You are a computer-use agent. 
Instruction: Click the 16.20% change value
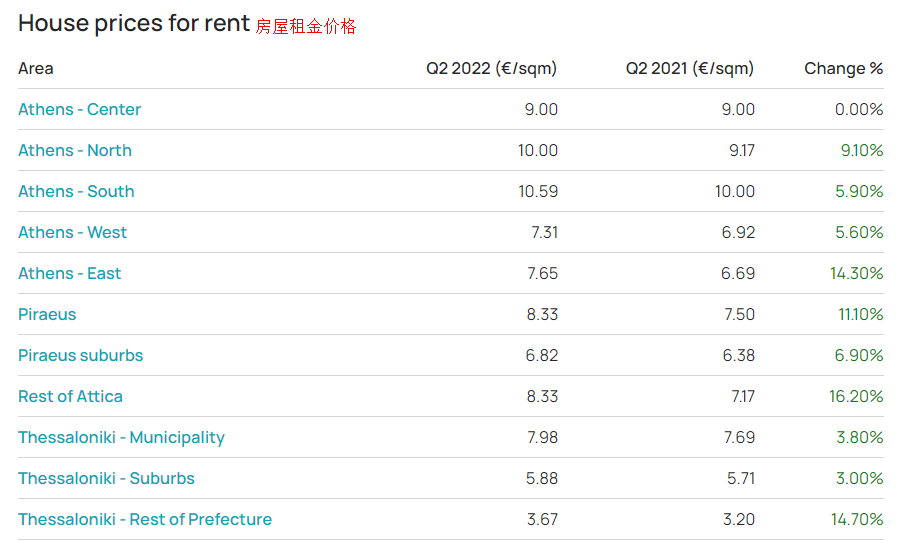[x=856, y=396]
